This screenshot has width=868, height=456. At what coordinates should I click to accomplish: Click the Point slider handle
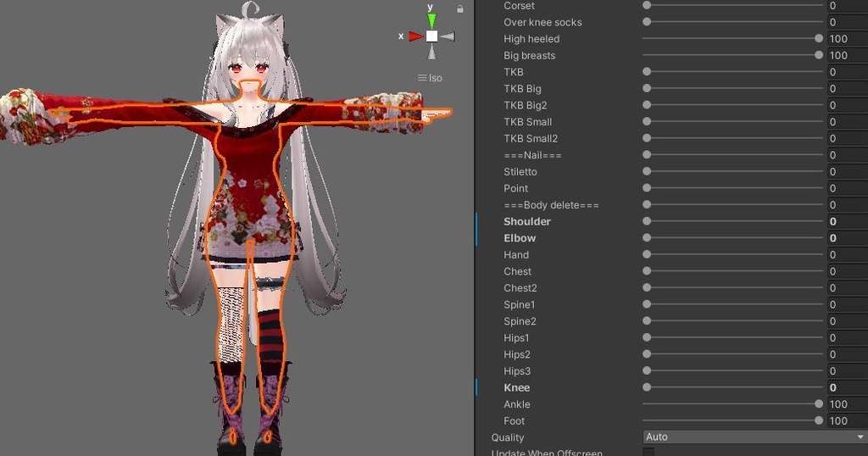tap(647, 188)
